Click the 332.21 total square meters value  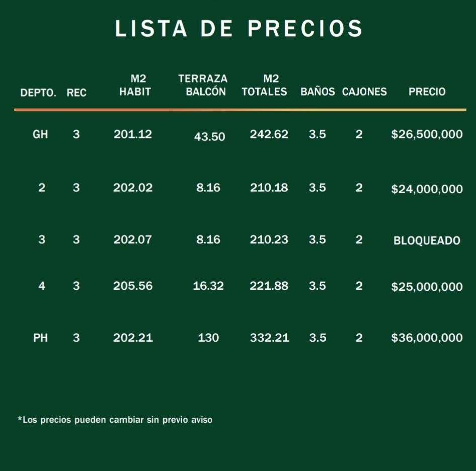[270, 338]
